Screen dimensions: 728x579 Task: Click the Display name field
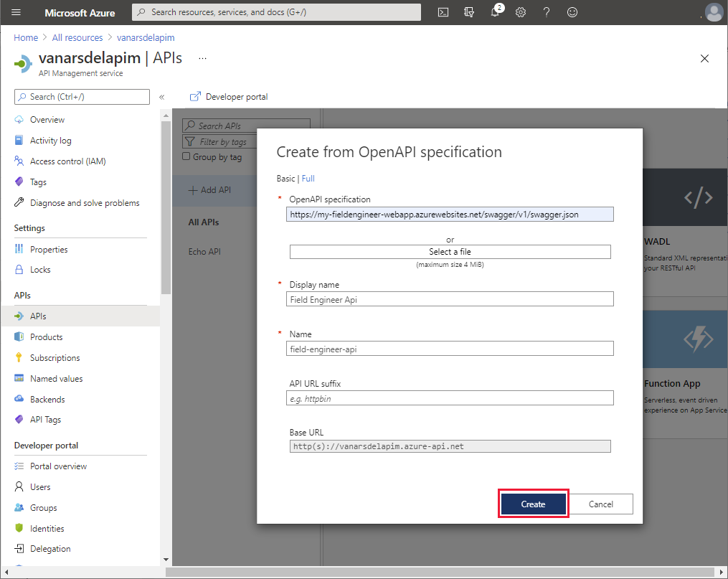click(x=450, y=299)
